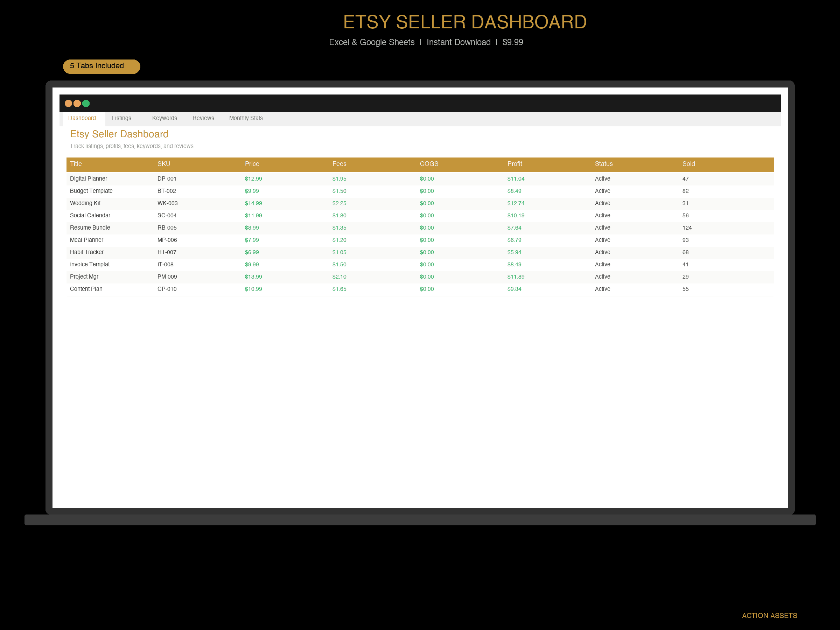Click the $1.95 fees cell
Screen dimensions: 840x630
tap(339, 178)
